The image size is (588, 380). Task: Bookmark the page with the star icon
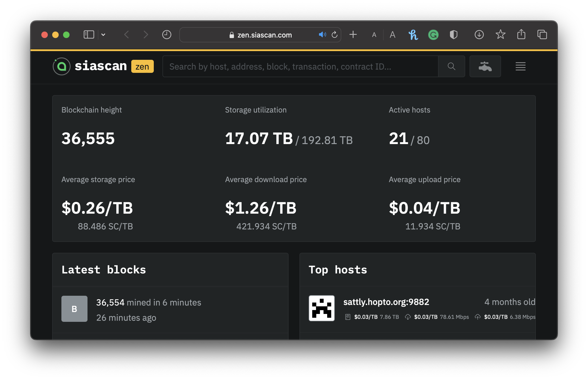coord(500,35)
